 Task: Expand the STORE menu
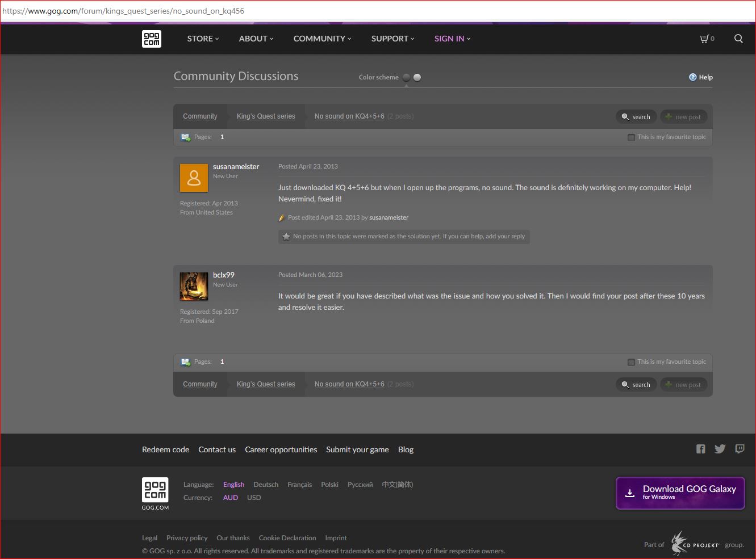203,39
